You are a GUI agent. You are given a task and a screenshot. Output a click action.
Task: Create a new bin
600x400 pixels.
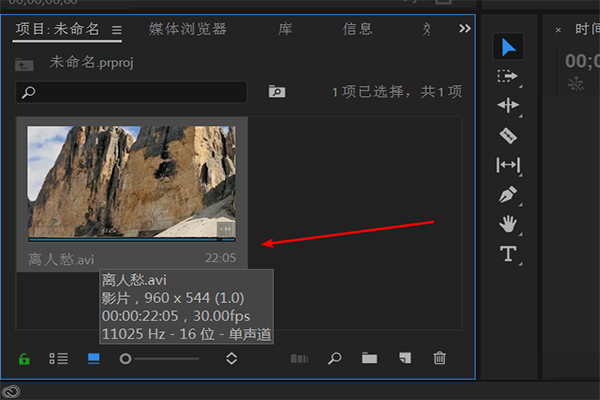(x=369, y=358)
